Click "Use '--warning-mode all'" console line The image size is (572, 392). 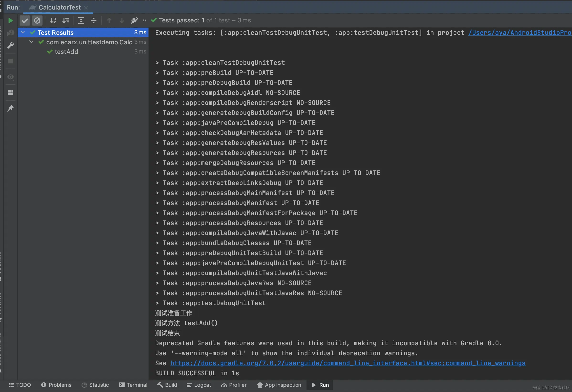click(x=286, y=353)
